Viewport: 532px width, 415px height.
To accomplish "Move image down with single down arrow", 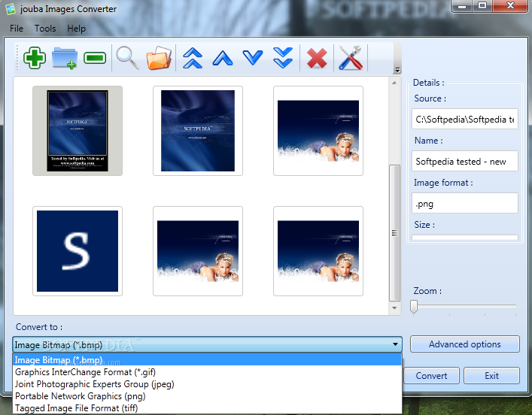I will [x=253, y=58].
